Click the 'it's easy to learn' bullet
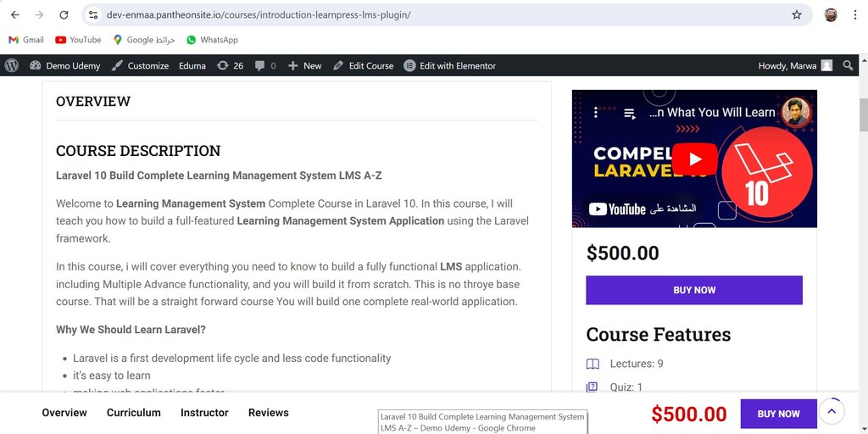 pos(112,376)
